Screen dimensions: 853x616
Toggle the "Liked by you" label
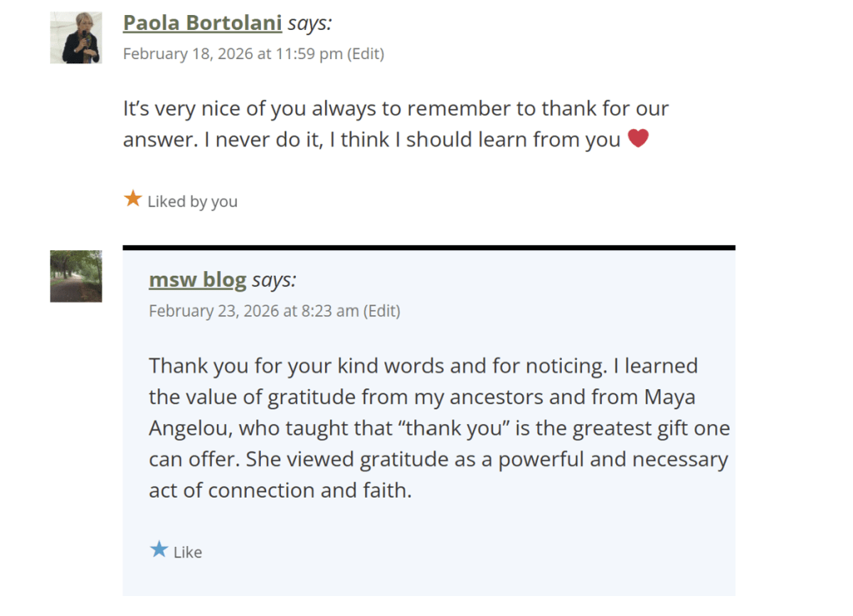[x=192, y=202]
